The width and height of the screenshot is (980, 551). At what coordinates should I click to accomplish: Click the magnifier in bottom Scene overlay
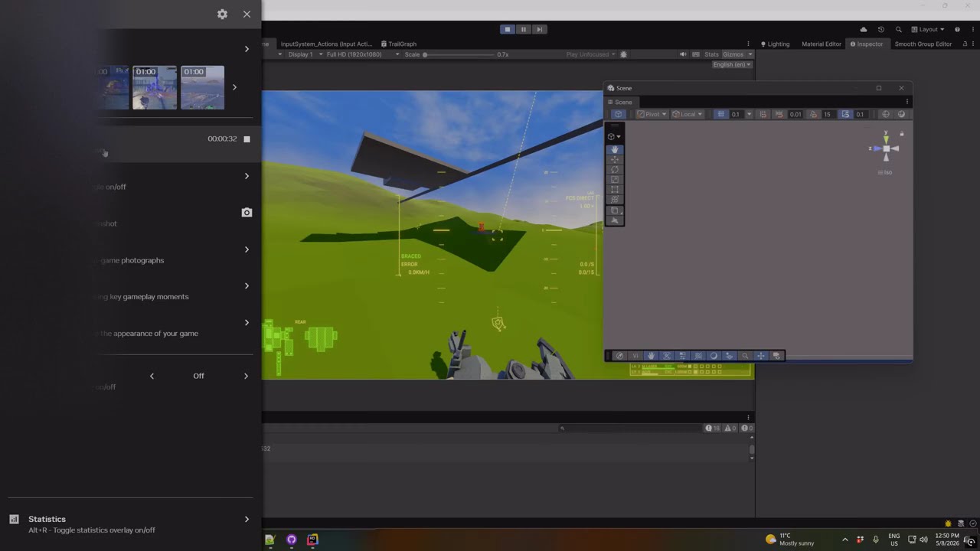(745, 356)
